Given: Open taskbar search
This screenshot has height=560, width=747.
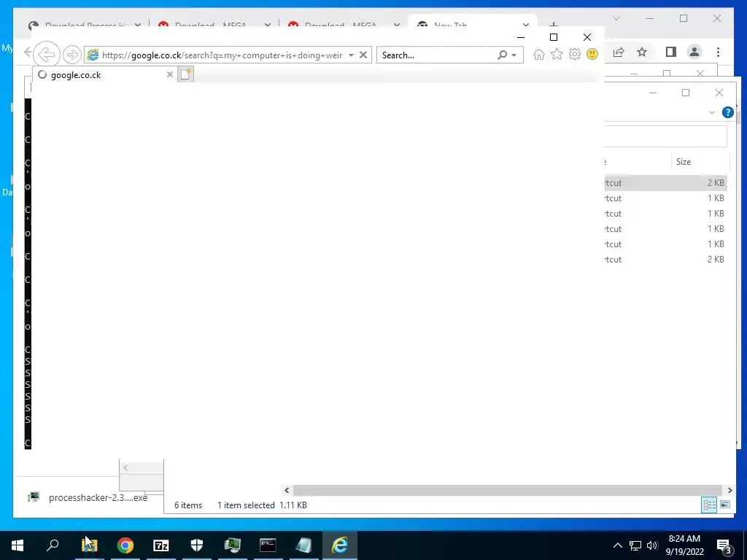Looking at the screenshot, I should [53, 545].
